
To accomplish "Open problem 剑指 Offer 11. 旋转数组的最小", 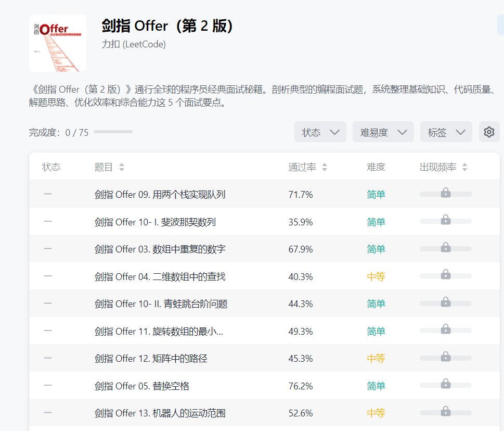I will pyautogui.click(x=159, y=331).
